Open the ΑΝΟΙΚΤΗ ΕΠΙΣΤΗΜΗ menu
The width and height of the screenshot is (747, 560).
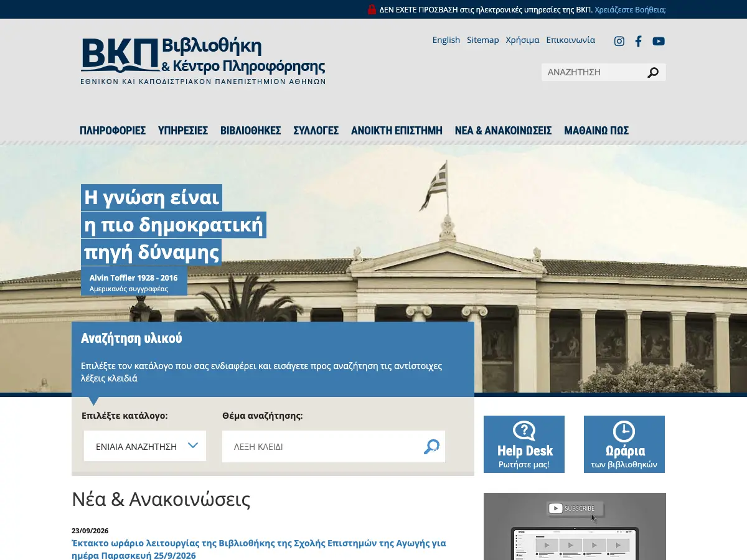click(x=397, y=131)
